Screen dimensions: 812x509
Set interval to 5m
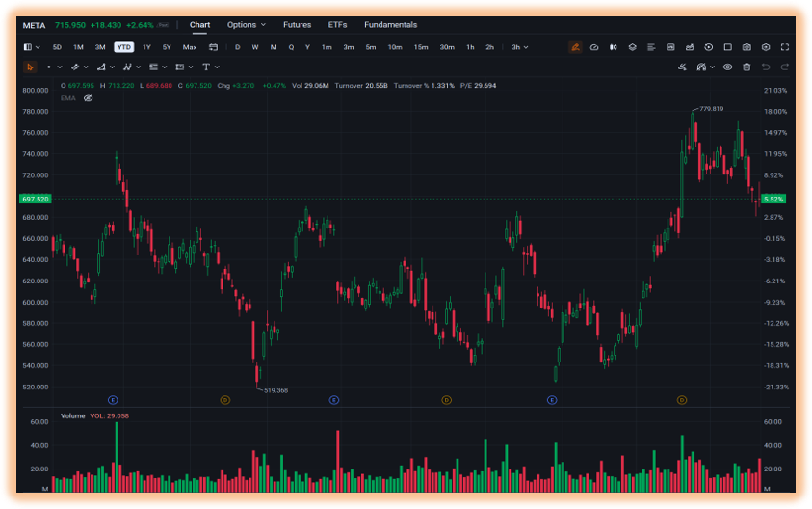click(371, 47)
